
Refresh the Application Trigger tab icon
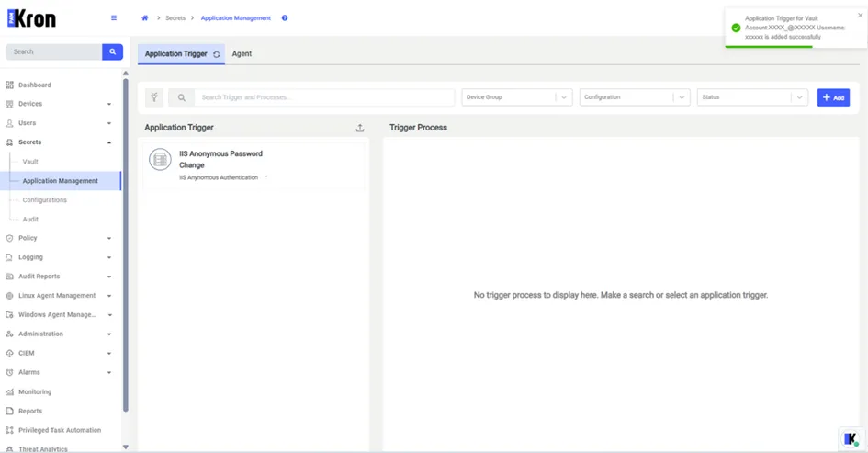click(217, 54)
